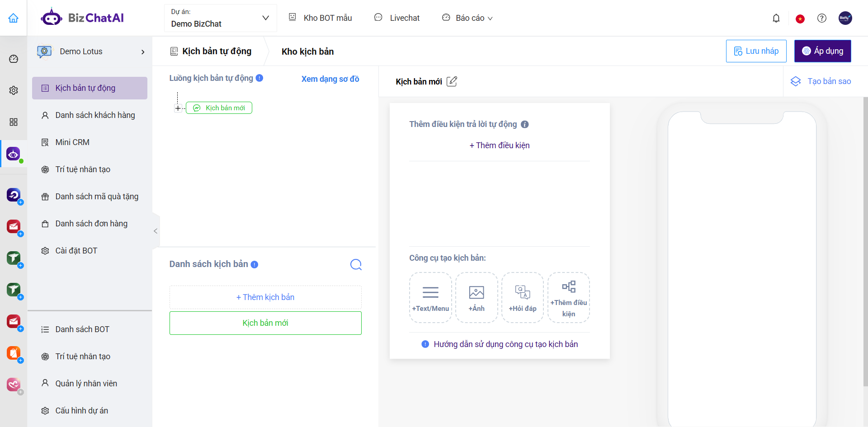Open the apps grid icon in left rail
868x427 pixels.
(x=14, y=122)
